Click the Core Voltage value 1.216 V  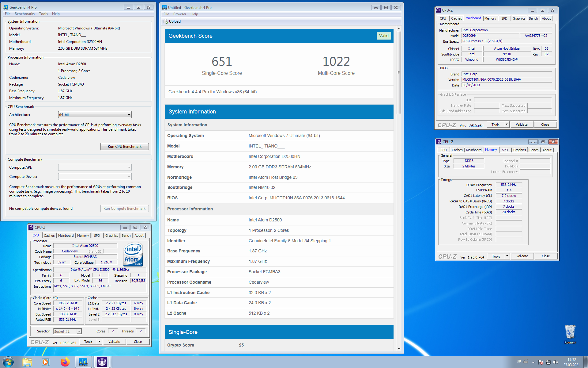[x=106, y=262]
